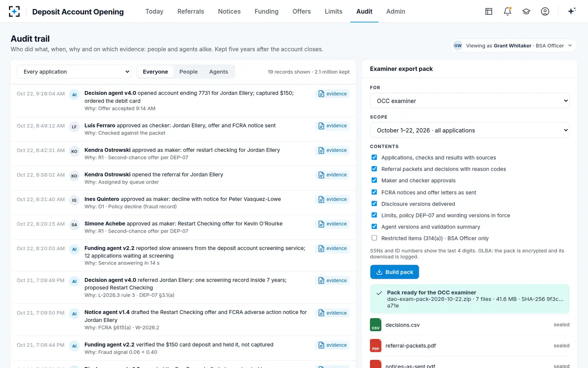588x368 pixels.
Task: Uncheck Referral packets and decisions checkbox
Action: (x=374, y=169)
